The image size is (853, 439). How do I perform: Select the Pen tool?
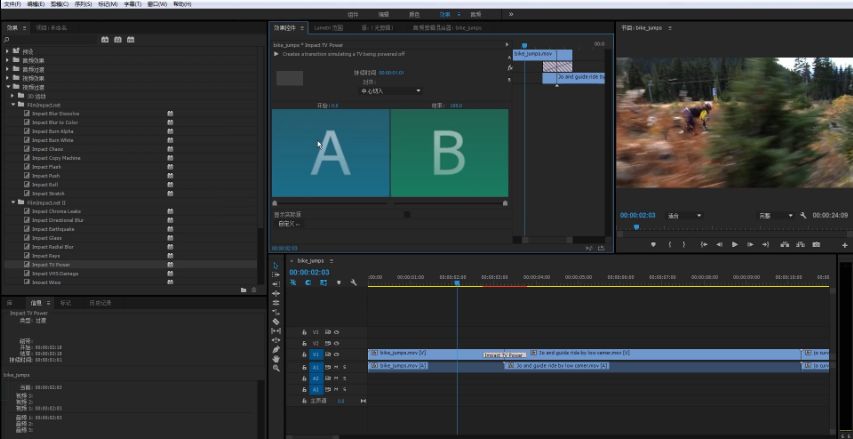276,349
